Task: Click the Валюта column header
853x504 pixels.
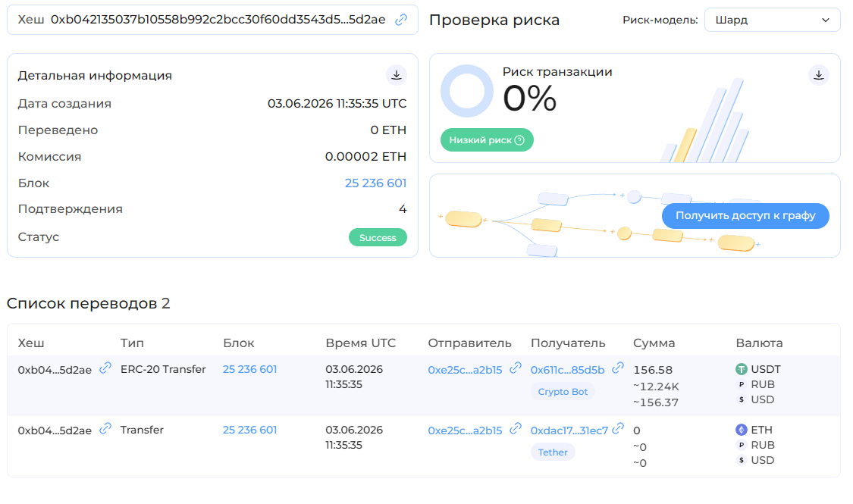Action: (759, 343)
